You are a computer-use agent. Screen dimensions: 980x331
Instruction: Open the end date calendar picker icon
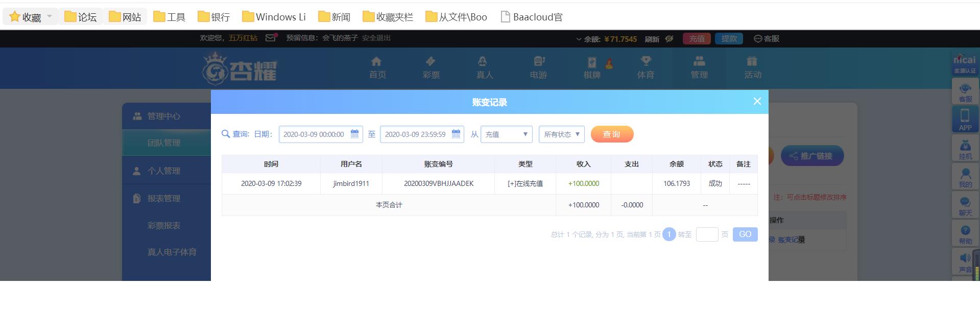pyautogui.click(x=456, y=134)
